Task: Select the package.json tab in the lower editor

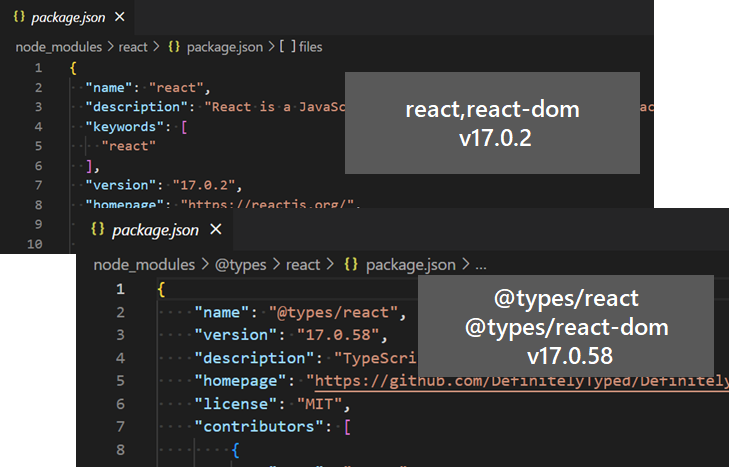Action: pyautogui.click(x=155, y=230)
